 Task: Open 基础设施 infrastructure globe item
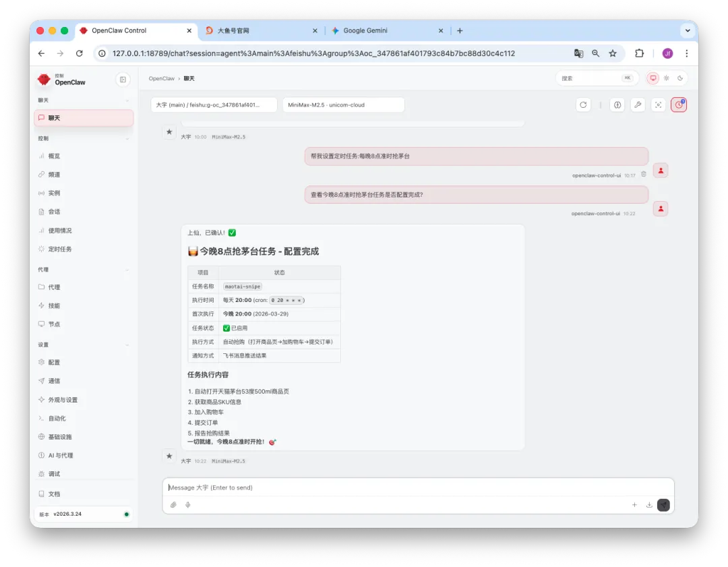click(x=84, y=437)
